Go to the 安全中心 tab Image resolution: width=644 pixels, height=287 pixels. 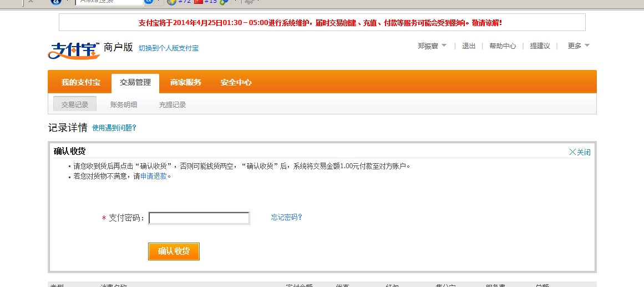[x=236, y=82]
